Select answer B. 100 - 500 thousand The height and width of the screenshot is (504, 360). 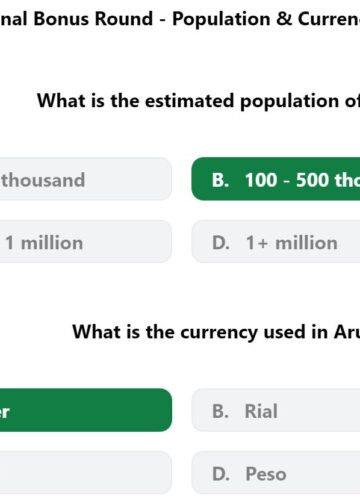point(276,179)
